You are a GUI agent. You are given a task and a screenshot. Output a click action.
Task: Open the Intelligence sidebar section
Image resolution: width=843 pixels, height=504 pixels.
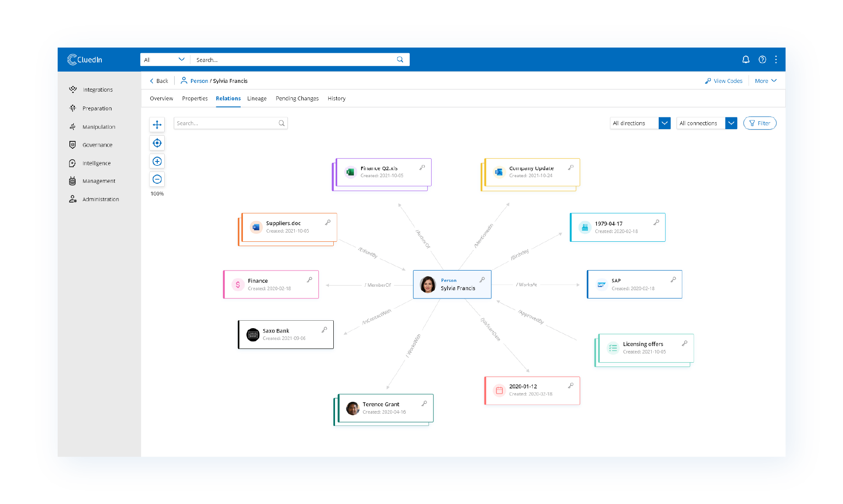tap(97, 163)
